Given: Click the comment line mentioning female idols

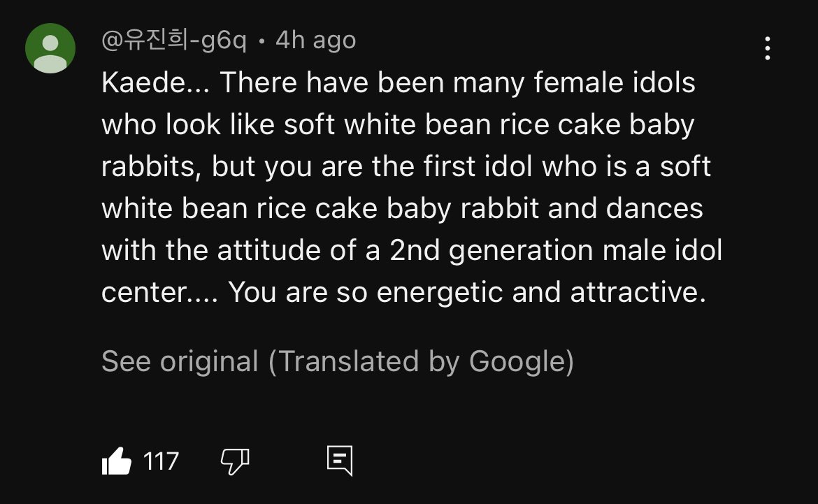Looking at the screenshot, I should pos(398,82).
